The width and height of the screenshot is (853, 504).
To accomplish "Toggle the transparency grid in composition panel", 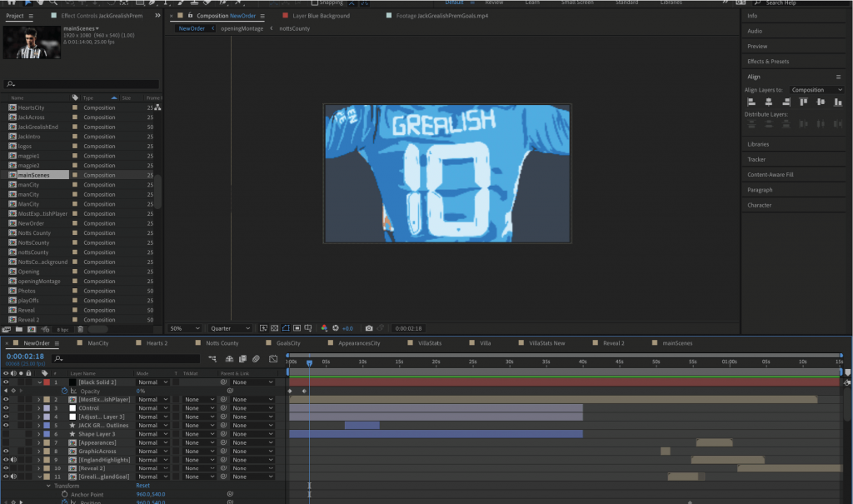I will coord(274,328).
